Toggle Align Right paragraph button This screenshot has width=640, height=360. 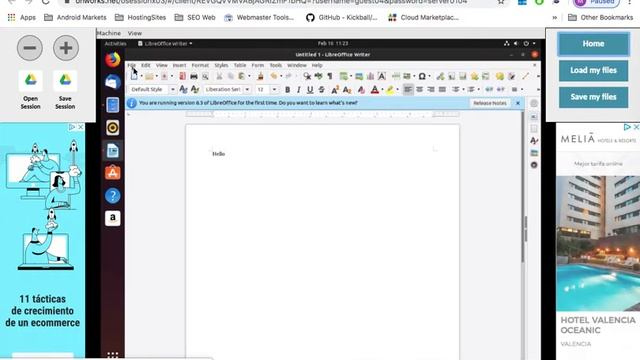click(x=431, y=89)
